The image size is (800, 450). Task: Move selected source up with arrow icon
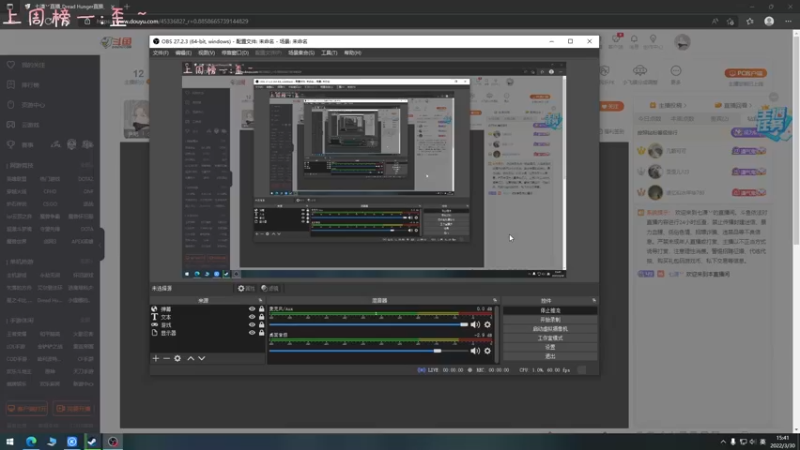point(191,358)
